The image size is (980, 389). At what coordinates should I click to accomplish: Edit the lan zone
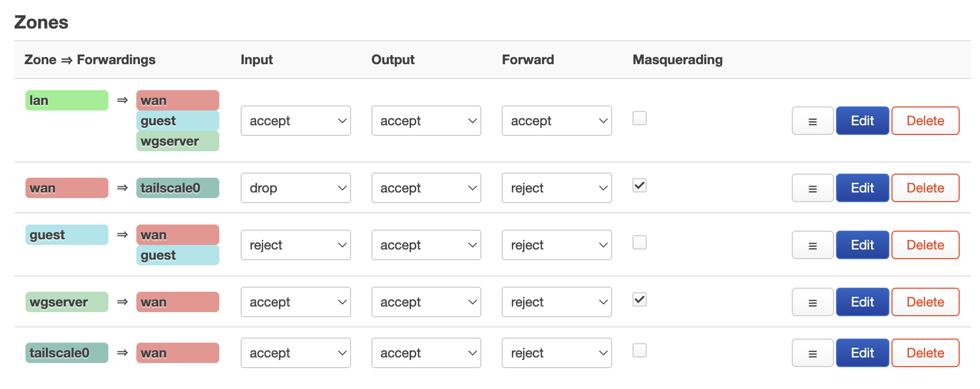point(862,121)
